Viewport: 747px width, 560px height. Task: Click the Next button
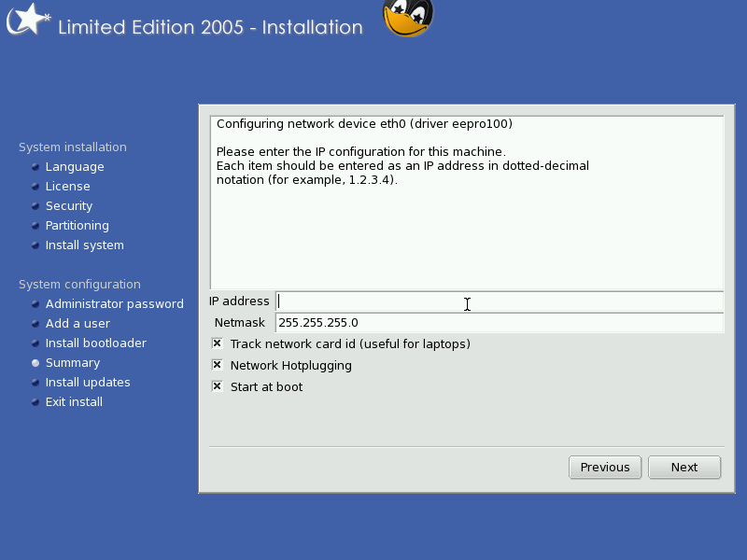pos(684,468)
